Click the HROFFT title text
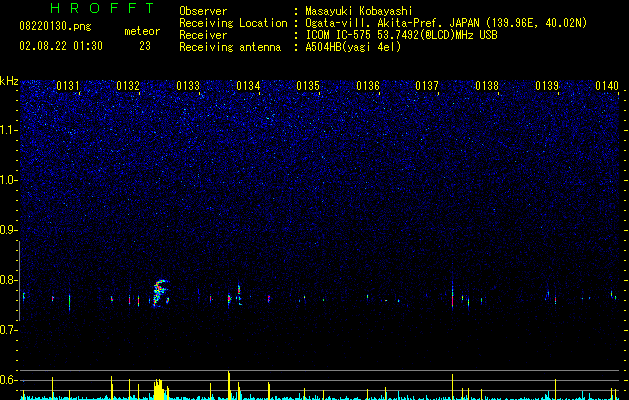629x400 pixels. pos(102,8)
